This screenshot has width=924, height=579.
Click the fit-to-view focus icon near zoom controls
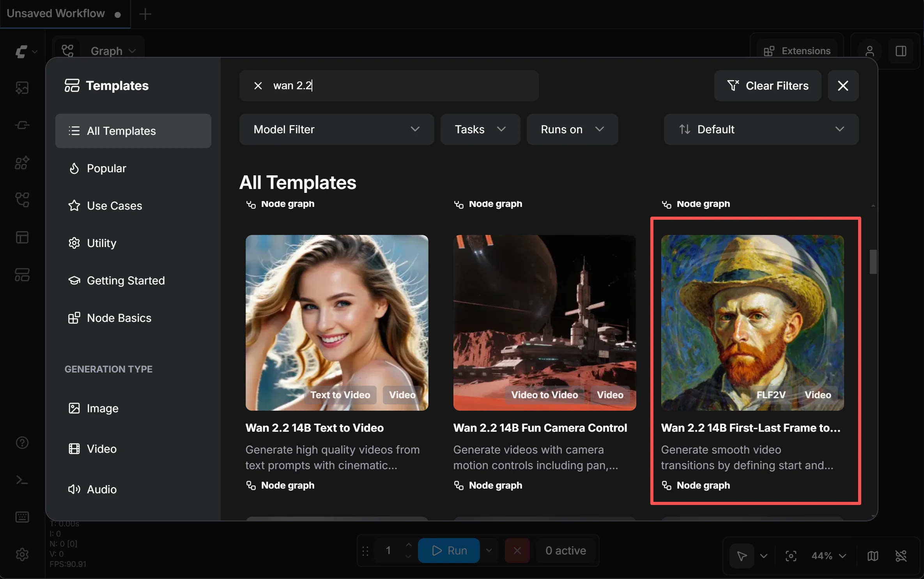(791, 556)
